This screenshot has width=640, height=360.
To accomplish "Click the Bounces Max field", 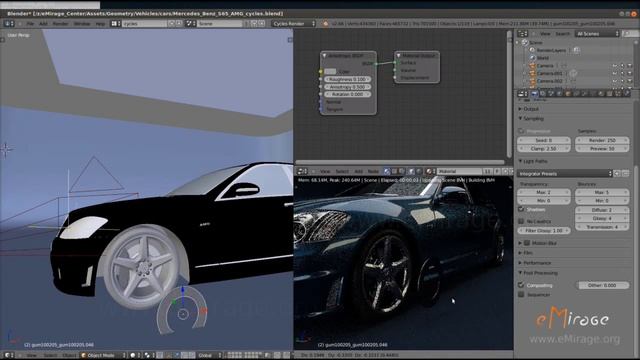I will 602,192.
